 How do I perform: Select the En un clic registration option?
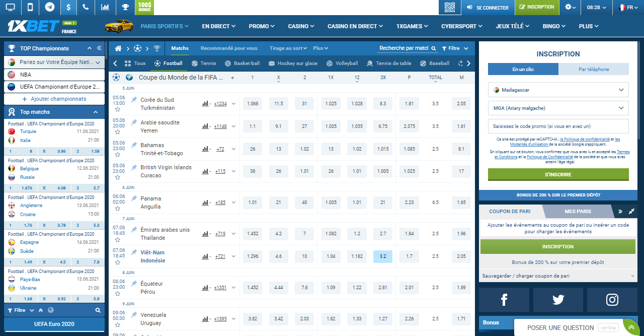(523, 69)
